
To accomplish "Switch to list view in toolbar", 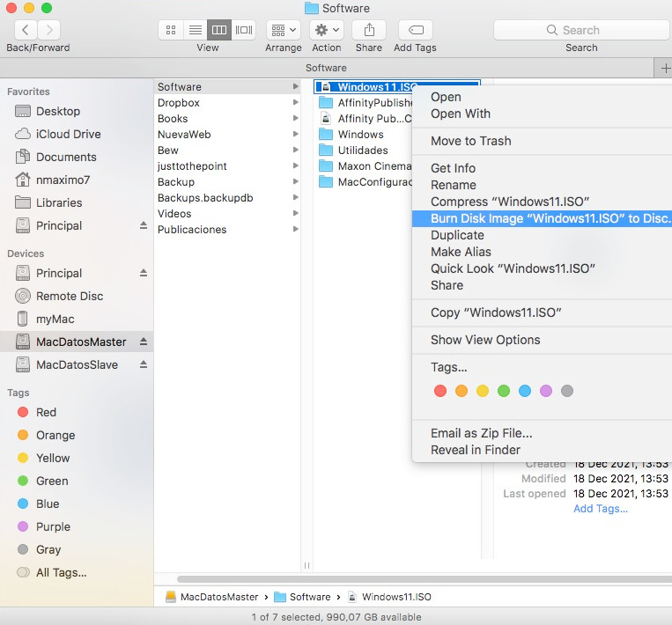I will coord(195,30).
